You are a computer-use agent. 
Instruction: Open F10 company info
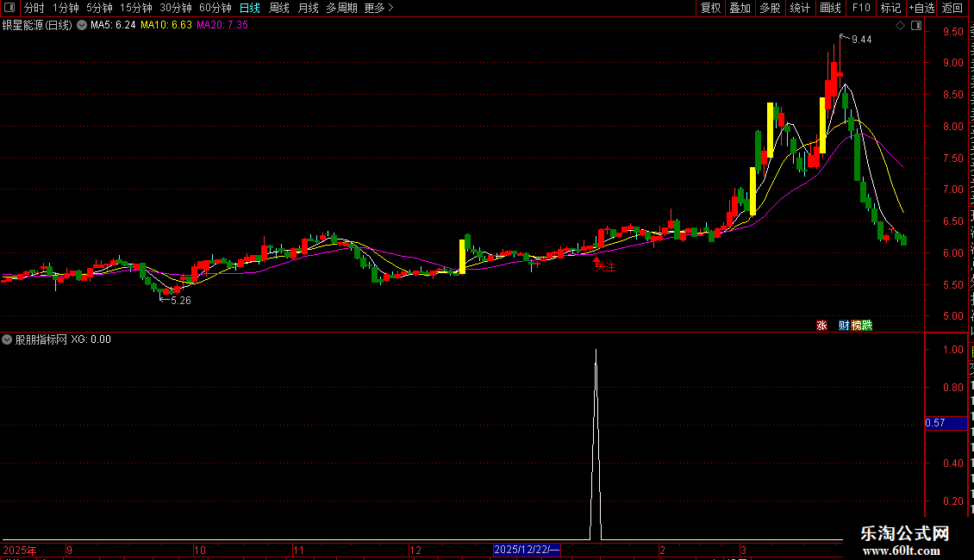click(x=861, y=8)
